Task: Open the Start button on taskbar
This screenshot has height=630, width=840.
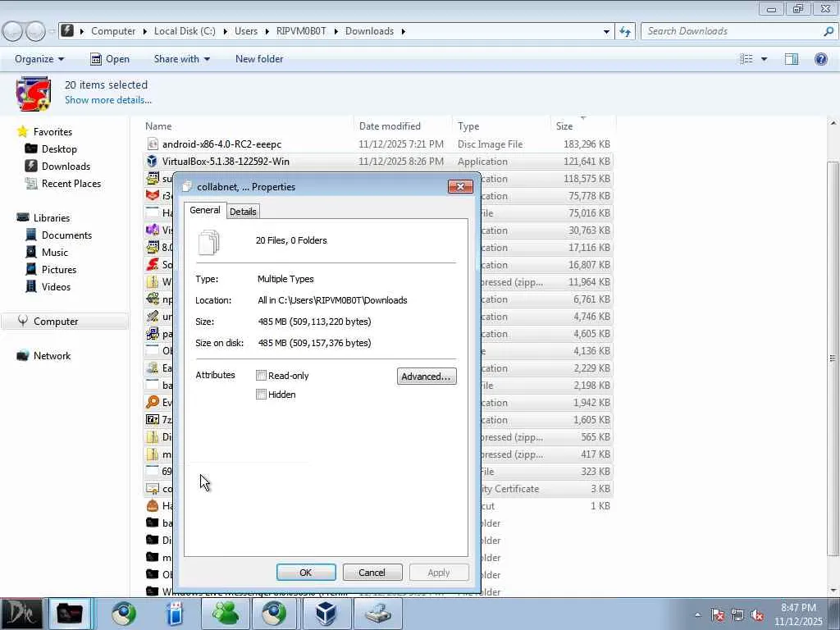Action: coord(21,614)
